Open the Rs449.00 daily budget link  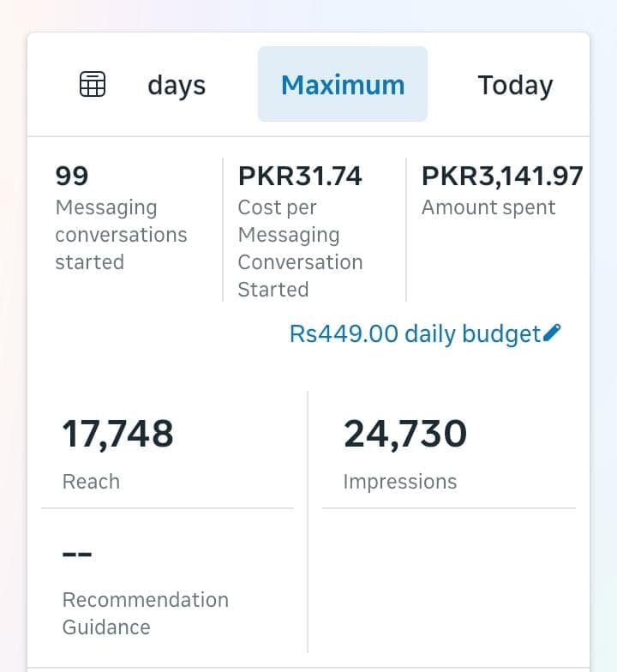click(x=416, y=333)
